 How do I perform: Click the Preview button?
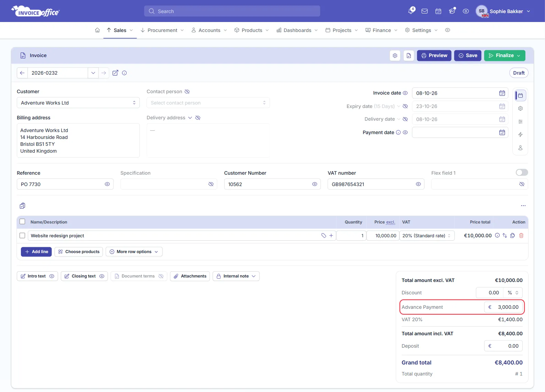pos(434,55)
